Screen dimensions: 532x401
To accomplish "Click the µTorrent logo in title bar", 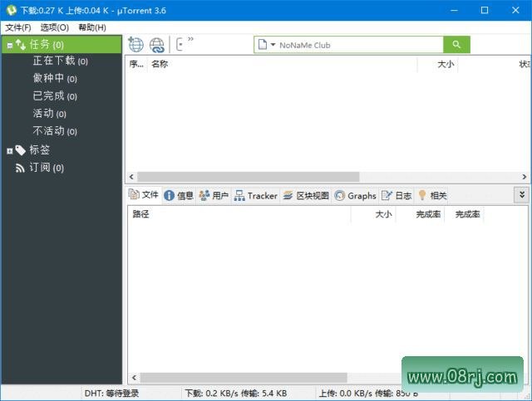I will click(x=11, y=10).
